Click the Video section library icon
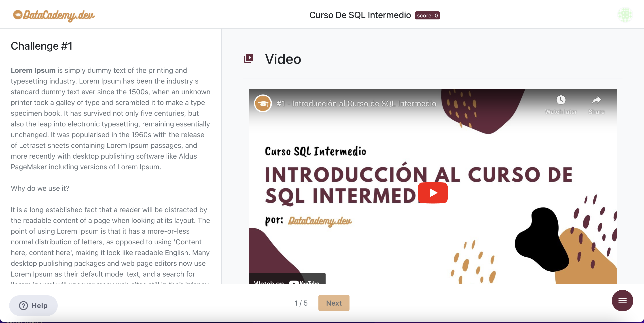 (248, 59)
